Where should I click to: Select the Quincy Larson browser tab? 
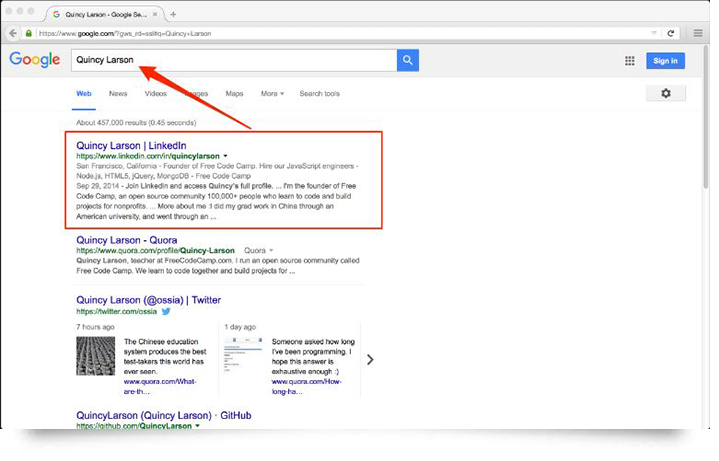[x=106, y=15]
